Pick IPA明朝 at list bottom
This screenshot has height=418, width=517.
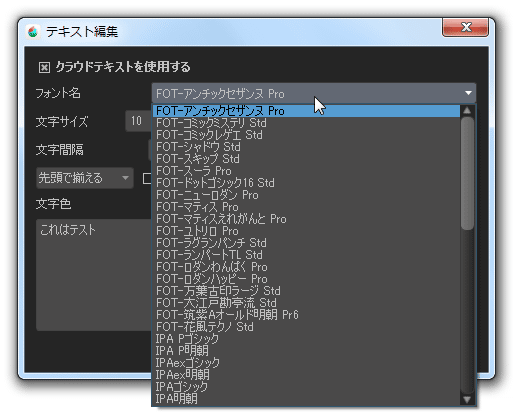click(x=306, y=399)
